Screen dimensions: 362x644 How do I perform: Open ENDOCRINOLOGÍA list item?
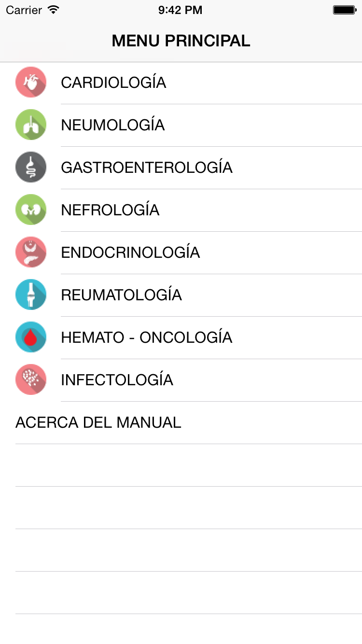click(130, 252)
